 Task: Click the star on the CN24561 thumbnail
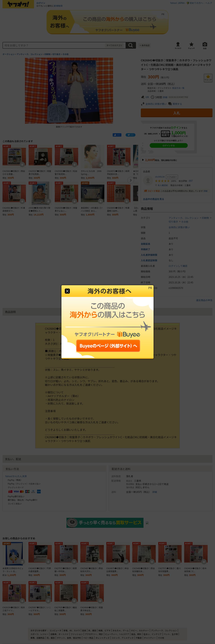[22, 201]
